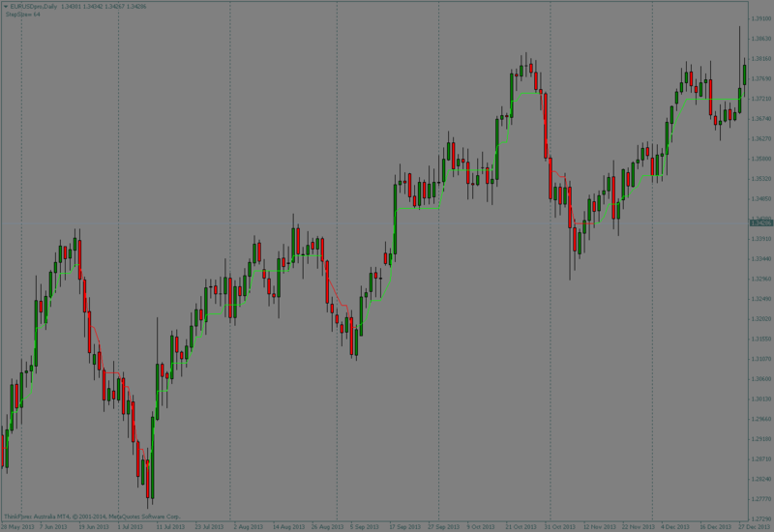
Task: Select the 2 Aug 2013 date marker
Action: [249, 527]
